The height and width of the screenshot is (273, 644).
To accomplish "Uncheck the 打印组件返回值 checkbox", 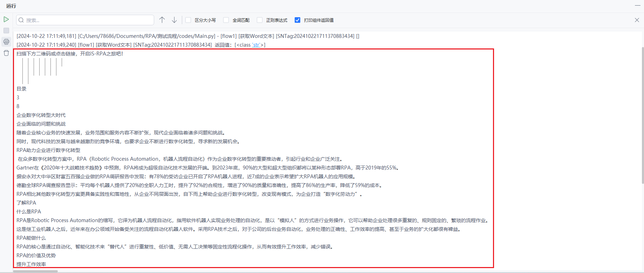I will click(x=297, y=20).
